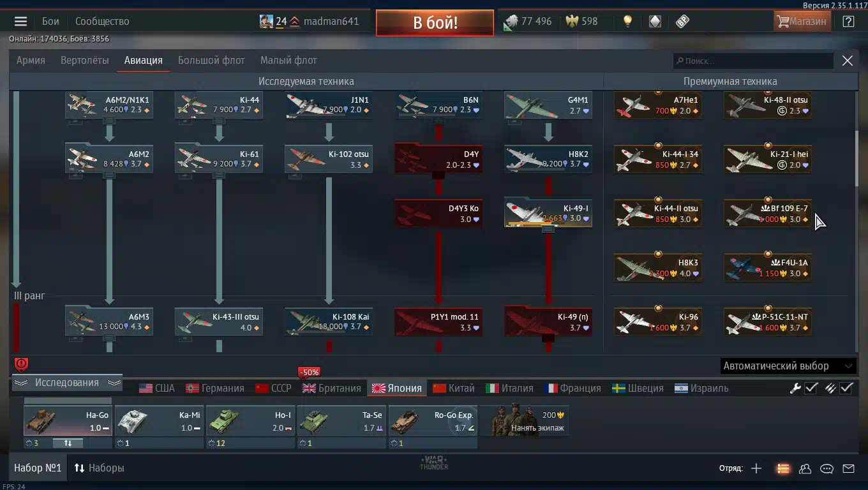Viewport: 868px width, 490px height.
Task: Click the Нанять экипаж crew slot
Action: 524,421
